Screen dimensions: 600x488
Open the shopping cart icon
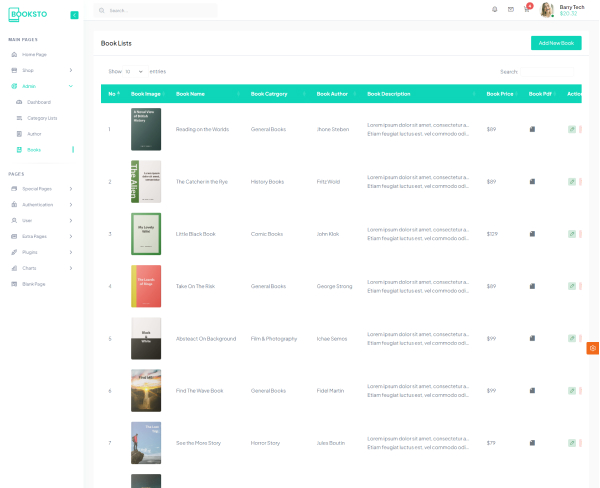tap(527, 10)
